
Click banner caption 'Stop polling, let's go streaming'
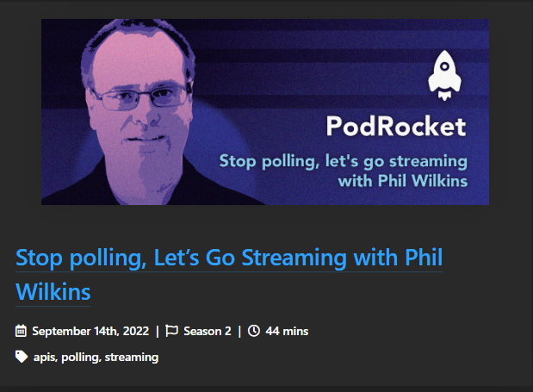(343, 161)
